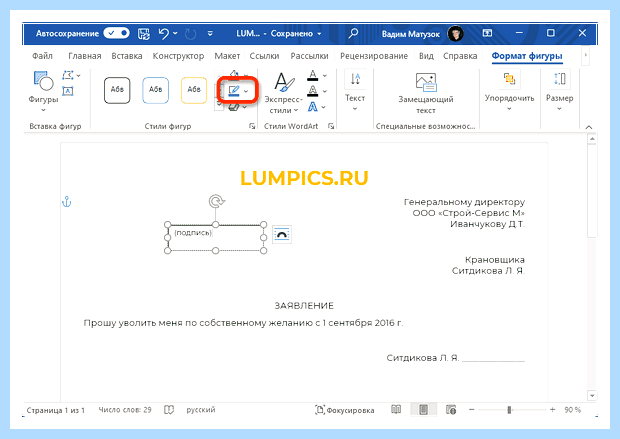Click the русский language indicator

201,410
